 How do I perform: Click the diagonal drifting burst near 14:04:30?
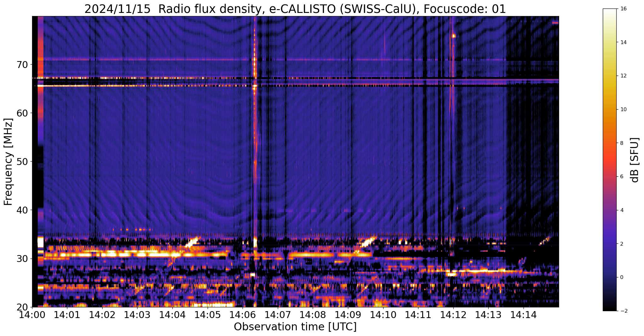(x=192, y=242)
